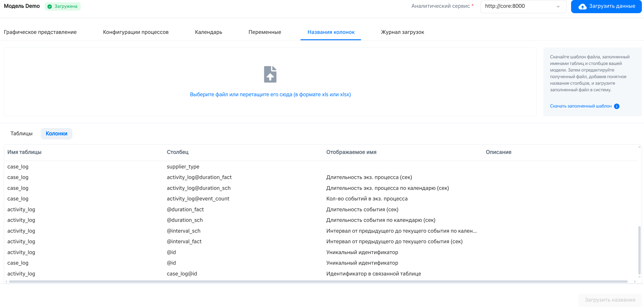This screenshot has height=307, width=644.
Task: Click the @interval_sch column cell
Action: coord(183,231)
